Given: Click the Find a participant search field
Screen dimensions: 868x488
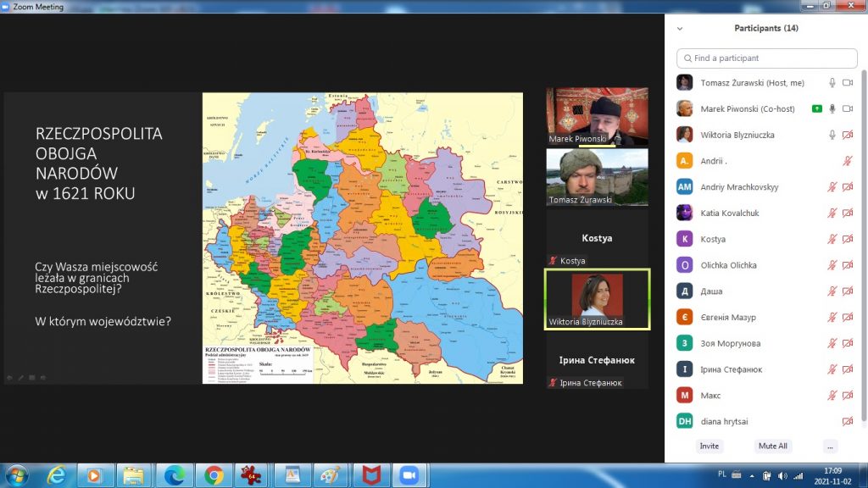Looking at the screenshot, I should pos(766,58).
